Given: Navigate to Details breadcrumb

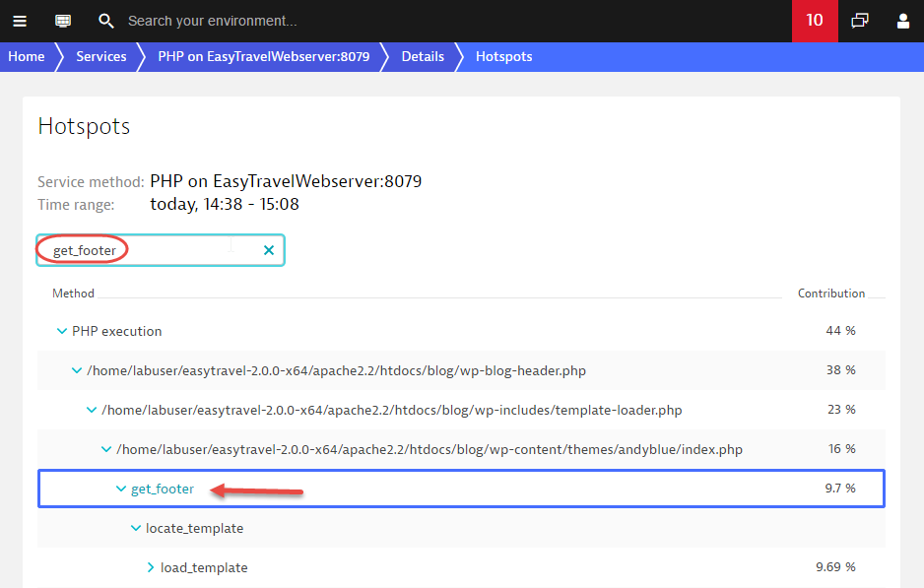Looking at the screenshot, I should point(423,56).
